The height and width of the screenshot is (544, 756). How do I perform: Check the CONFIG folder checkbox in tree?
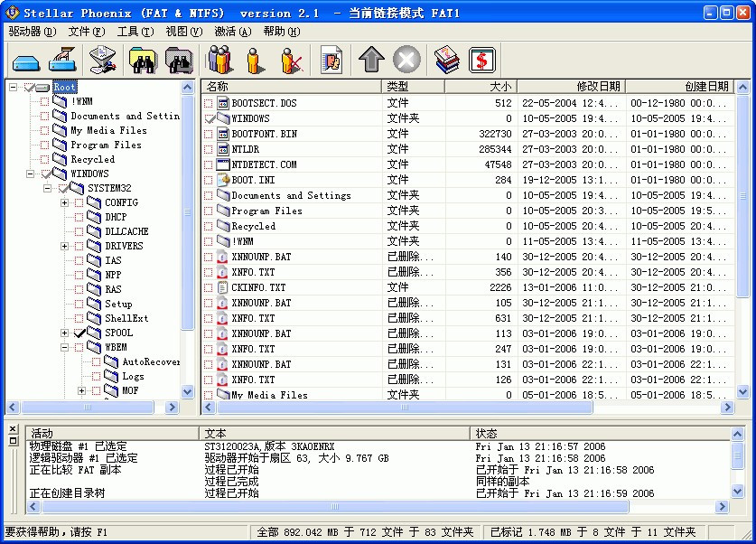[79, 203]
